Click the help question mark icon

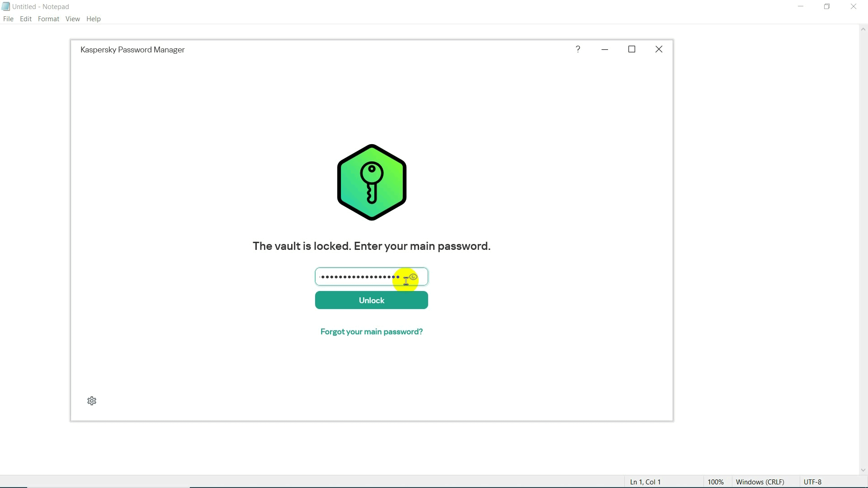point(578,49)
